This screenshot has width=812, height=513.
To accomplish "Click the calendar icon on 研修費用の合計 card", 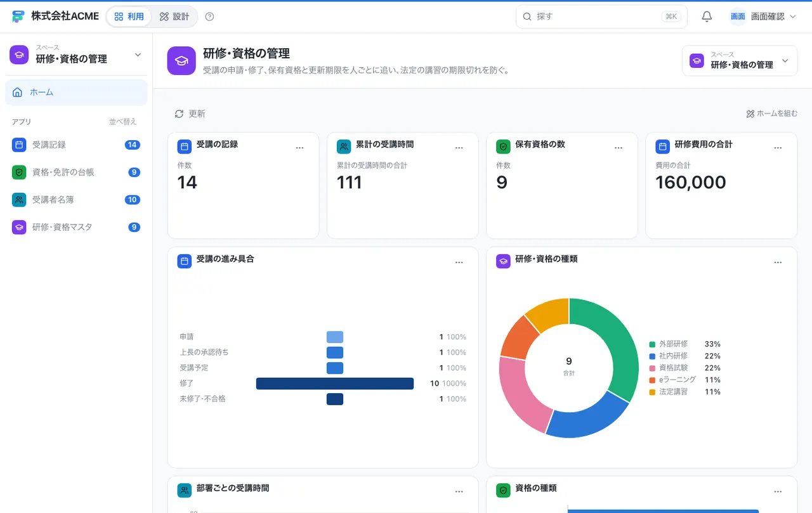I will [x=662, y=146].
